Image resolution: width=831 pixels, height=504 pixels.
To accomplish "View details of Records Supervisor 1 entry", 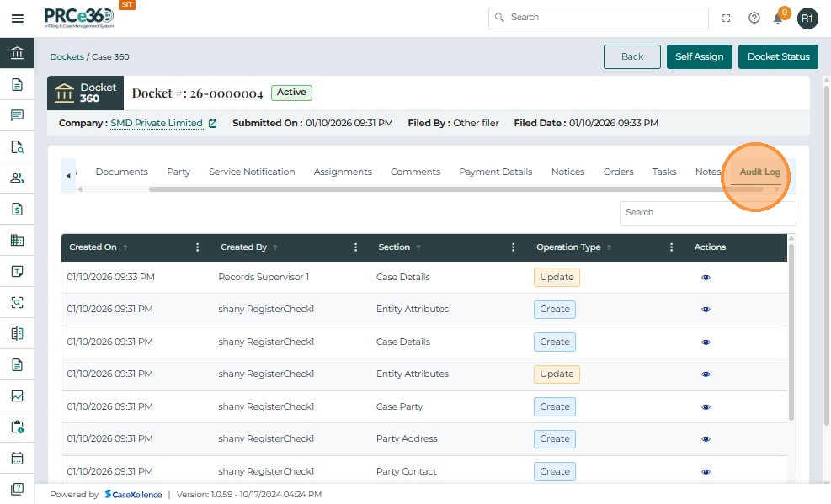I will [706, 278].
